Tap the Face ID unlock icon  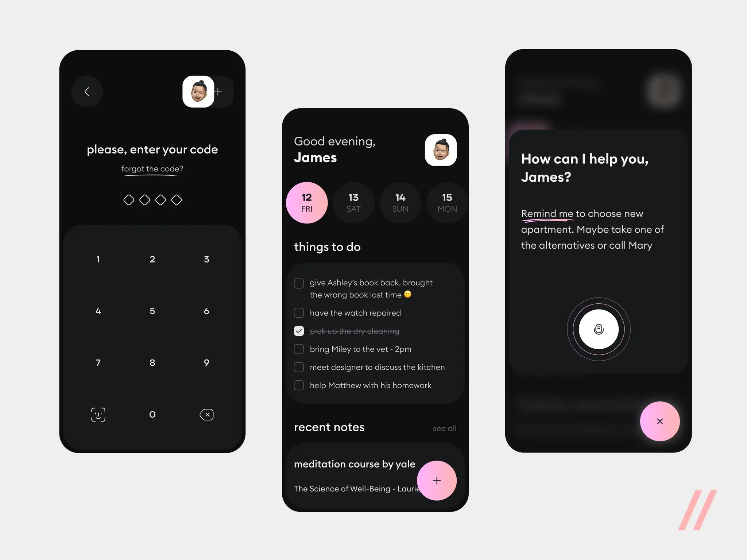point(98,413)
